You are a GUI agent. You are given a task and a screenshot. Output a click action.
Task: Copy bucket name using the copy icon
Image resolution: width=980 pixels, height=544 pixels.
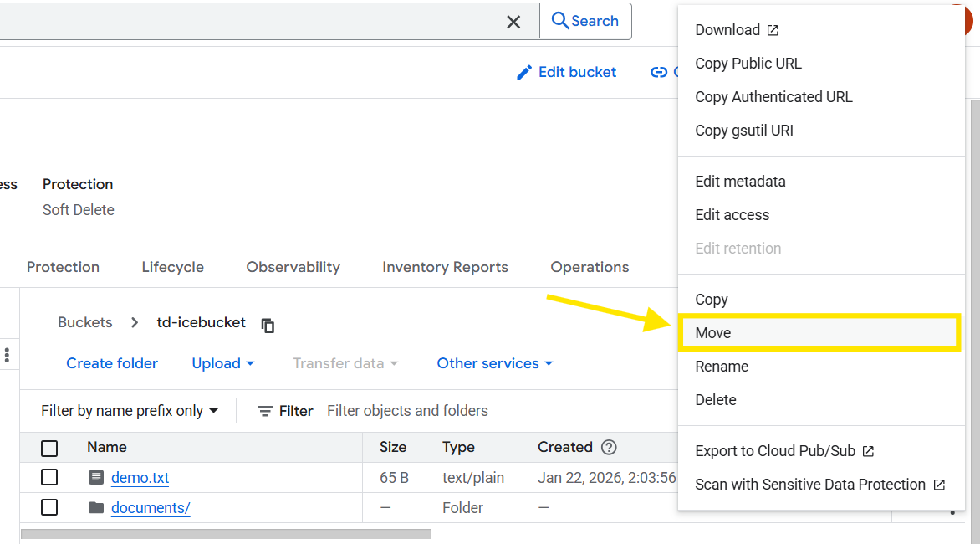pyautogui.click(x=268, y=325)
